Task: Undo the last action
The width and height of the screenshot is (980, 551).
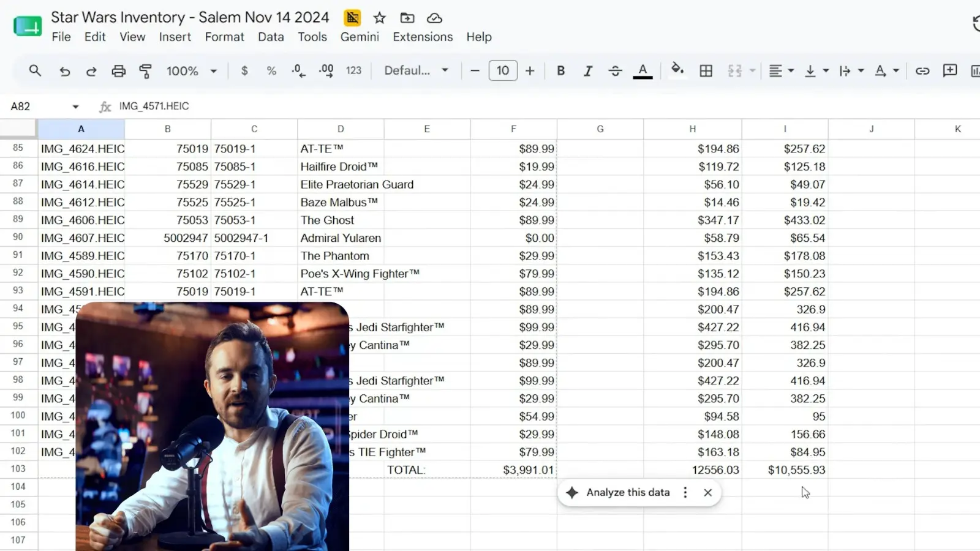Action: pos(64,71)
